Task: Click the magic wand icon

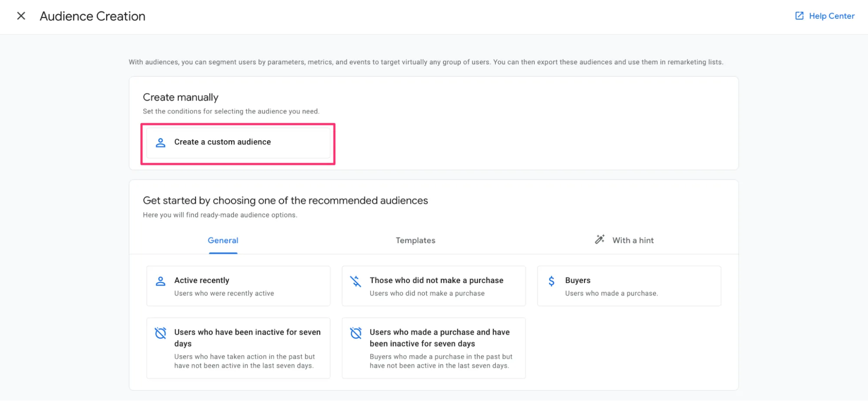Action: (x=600, y=240)
